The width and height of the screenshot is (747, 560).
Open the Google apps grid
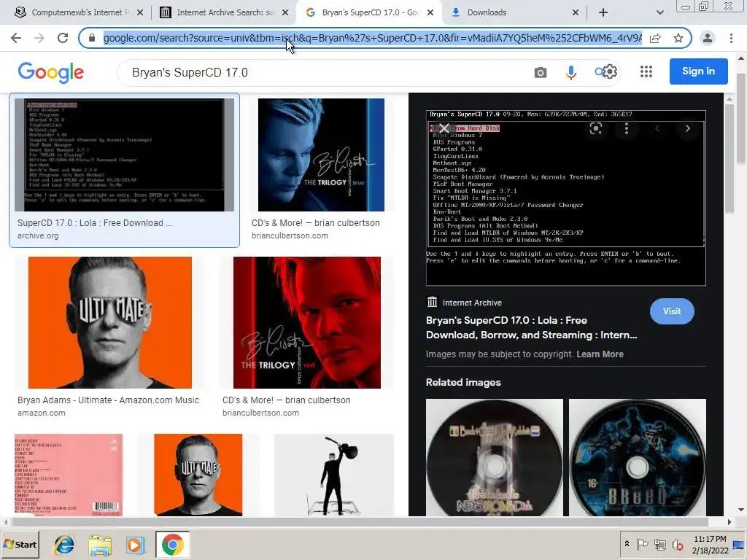click(x=646, y=72)
